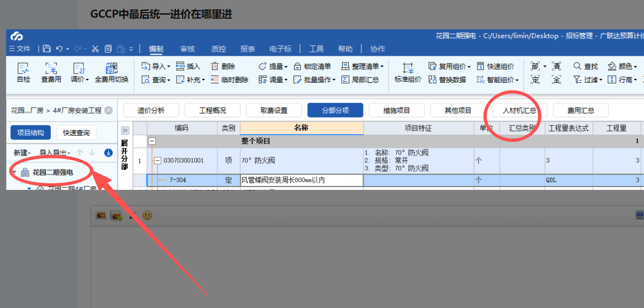Click the 标准组价 icon
The image size is (644, 308).
(x=408, y=68)
